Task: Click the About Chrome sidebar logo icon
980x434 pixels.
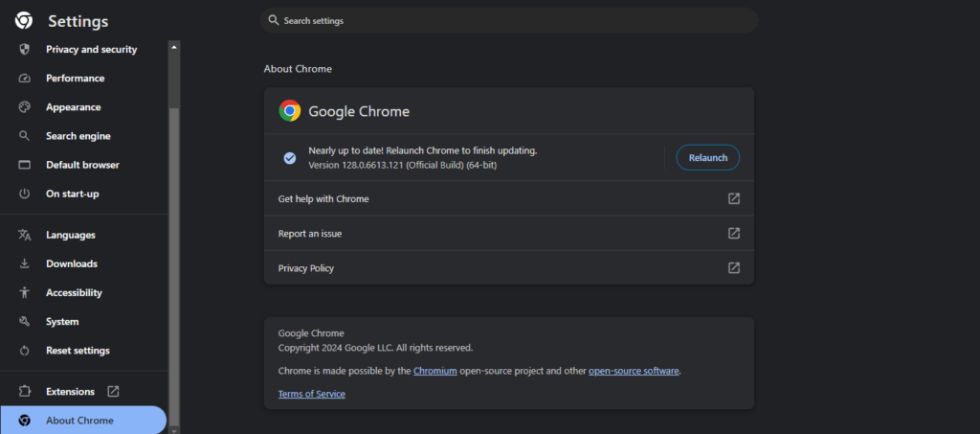Action: (x=24, y=421)
